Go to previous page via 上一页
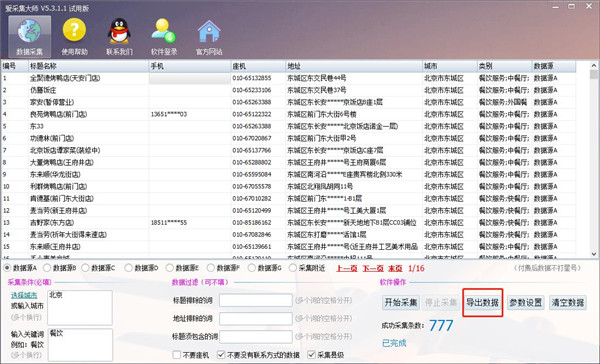The height and width of the screenshot is (364, 600). [347, 268]
